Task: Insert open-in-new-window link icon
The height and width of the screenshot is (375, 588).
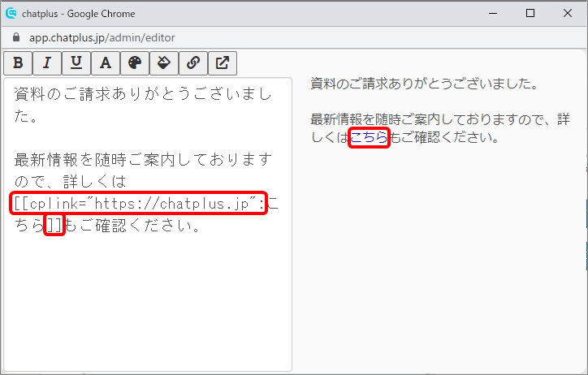Action: [223, 63]
